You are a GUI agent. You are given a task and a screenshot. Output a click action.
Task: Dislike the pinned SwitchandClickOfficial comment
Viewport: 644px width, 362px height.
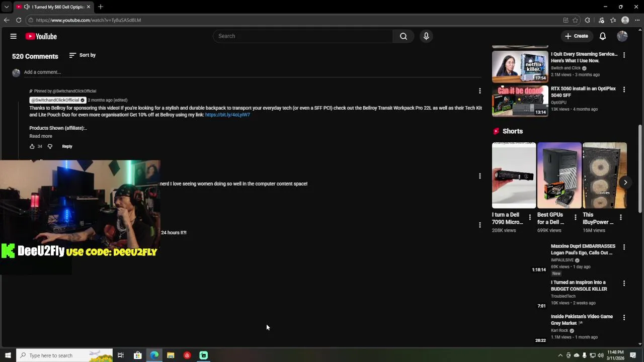pyautogui.click(x=50, y=146)
